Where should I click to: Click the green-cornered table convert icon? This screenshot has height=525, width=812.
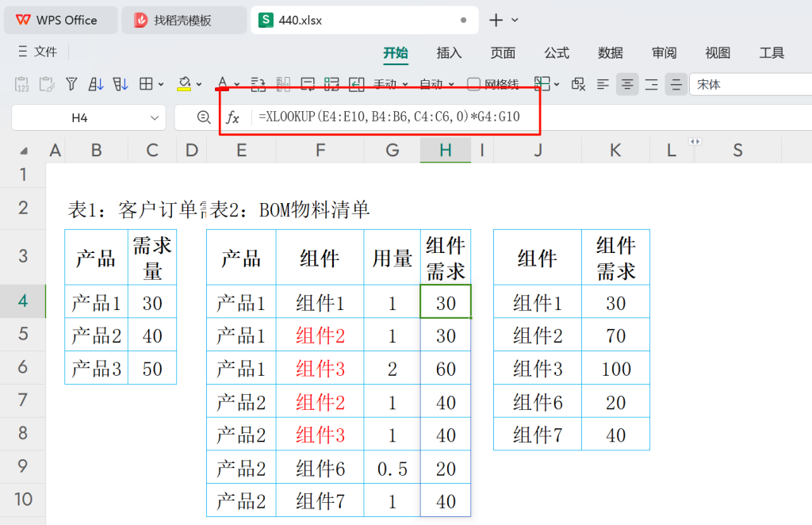[x=331, y=84]
